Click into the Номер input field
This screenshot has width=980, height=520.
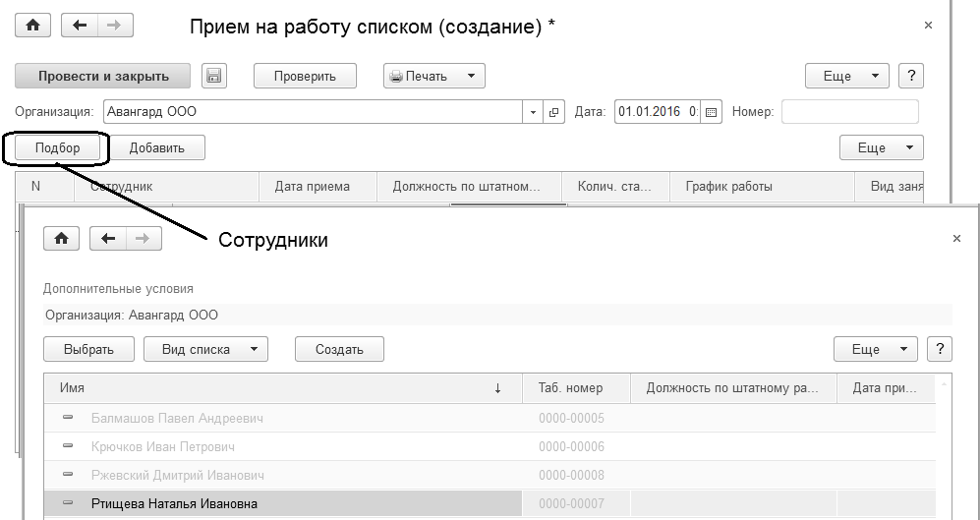click(x=849, y=112)
